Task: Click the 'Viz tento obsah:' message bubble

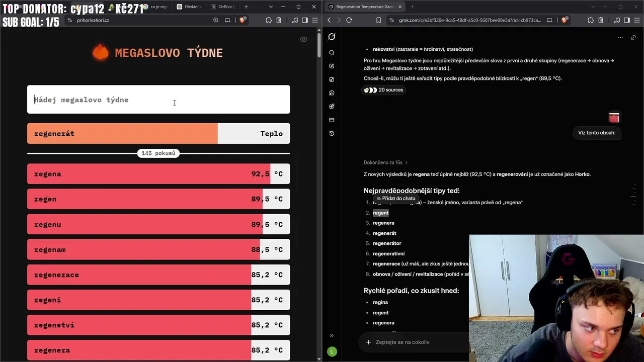Action: coord(597,133)
